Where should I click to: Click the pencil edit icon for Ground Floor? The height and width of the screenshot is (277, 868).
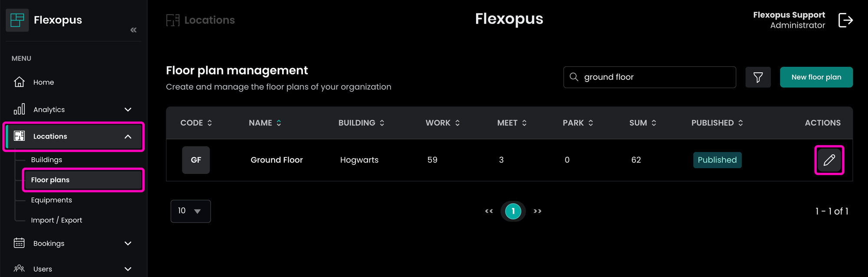829,160
